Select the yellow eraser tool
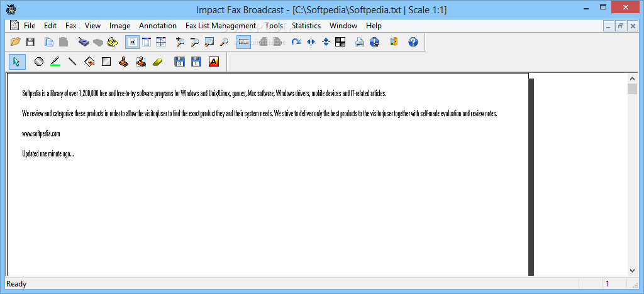Image resolution: width=644 pixels, height=294 pixels. pos(158,62)
